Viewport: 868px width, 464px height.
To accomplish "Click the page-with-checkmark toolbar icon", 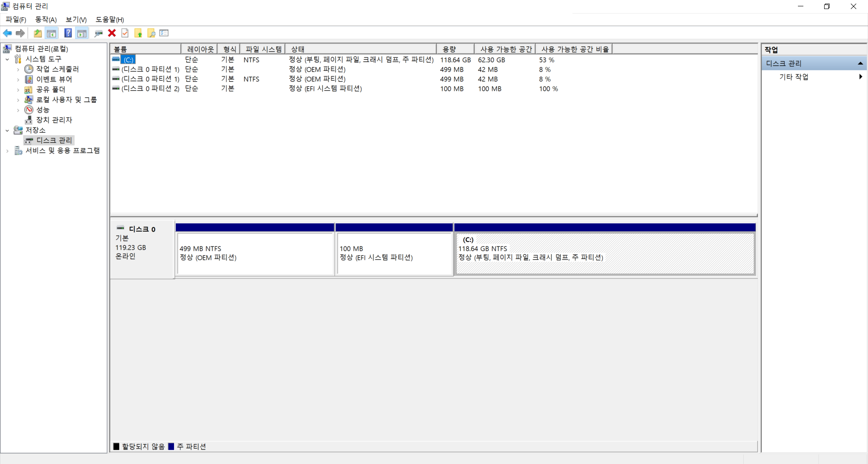I will click(125, 33).
